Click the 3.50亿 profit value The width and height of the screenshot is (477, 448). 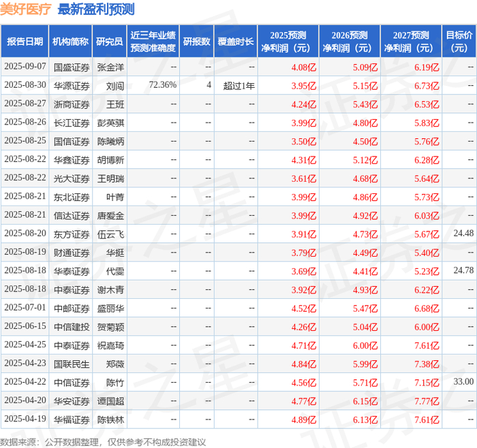pyautogui.click(x=304, y=142)
